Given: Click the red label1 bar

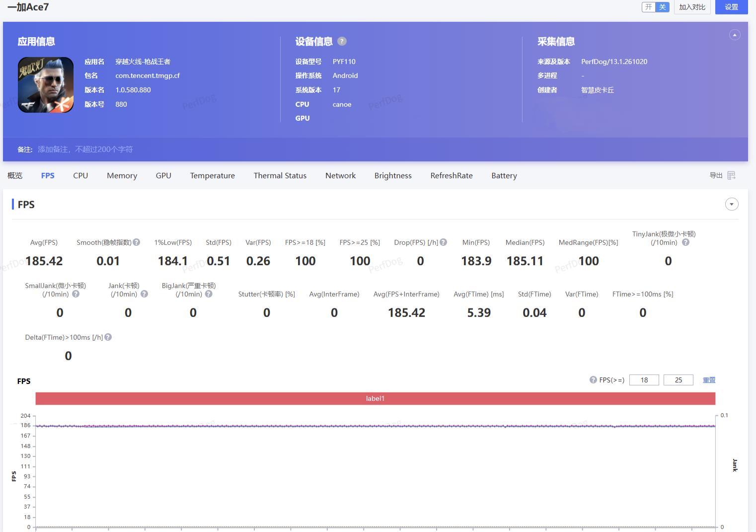Looking at the screenshot, I should coord(375,398).
